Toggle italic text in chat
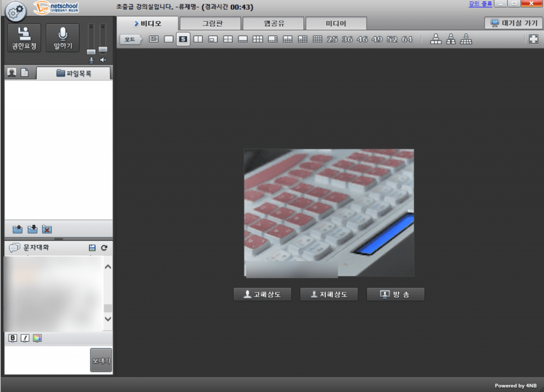 click(25, 338)
